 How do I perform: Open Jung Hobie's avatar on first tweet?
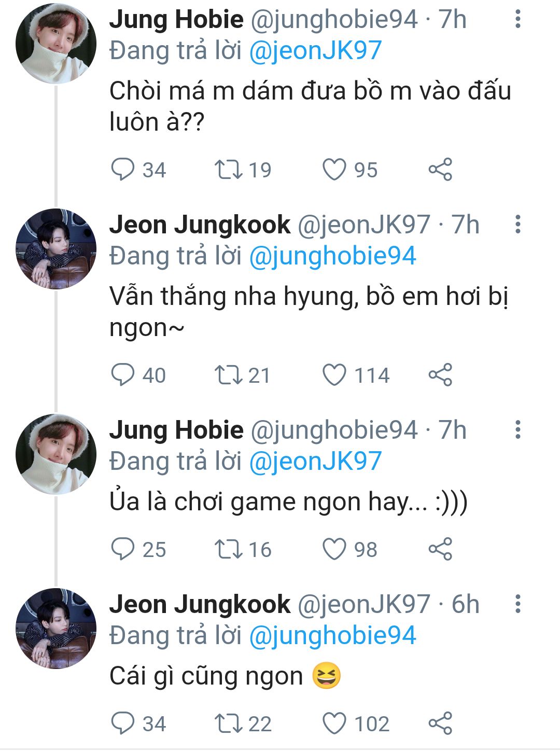click(x=56, y=43)
